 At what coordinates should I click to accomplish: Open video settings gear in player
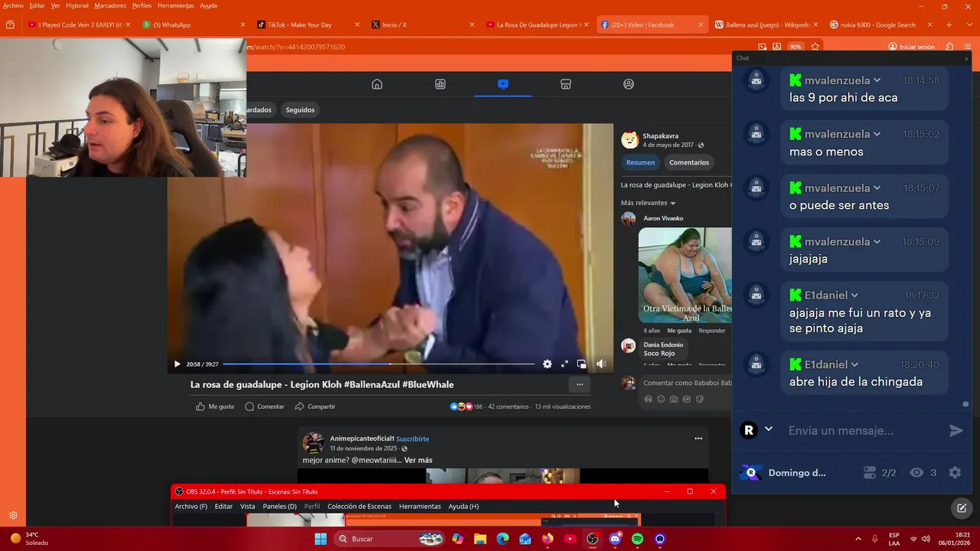pyautogui.click(x=547, y=364)
